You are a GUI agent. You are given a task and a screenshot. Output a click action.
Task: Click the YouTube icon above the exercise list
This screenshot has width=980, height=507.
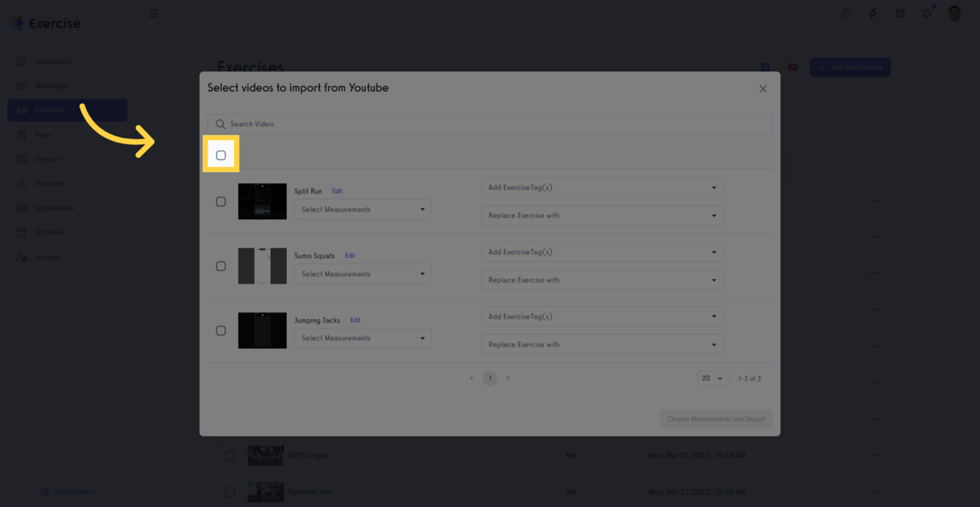coord(792,66)
